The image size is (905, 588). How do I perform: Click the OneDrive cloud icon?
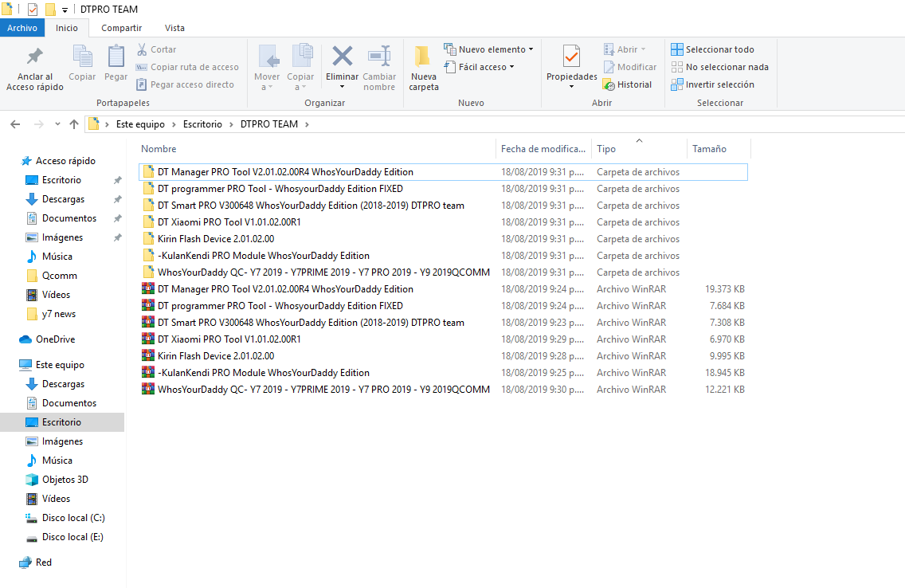[x=25, y=339]
